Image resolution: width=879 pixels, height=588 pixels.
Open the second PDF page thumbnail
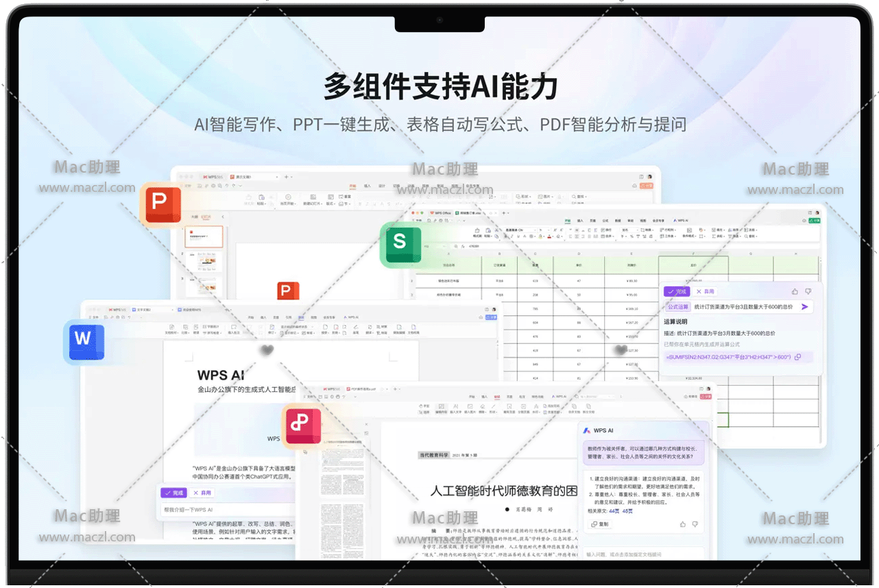pos(344,530)
